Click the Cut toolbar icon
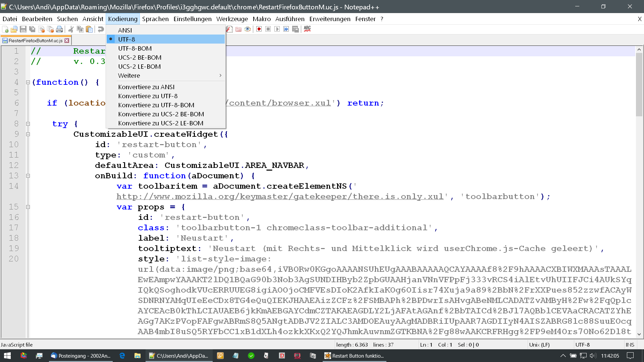 pyautogui.click(x=71, y=29)
